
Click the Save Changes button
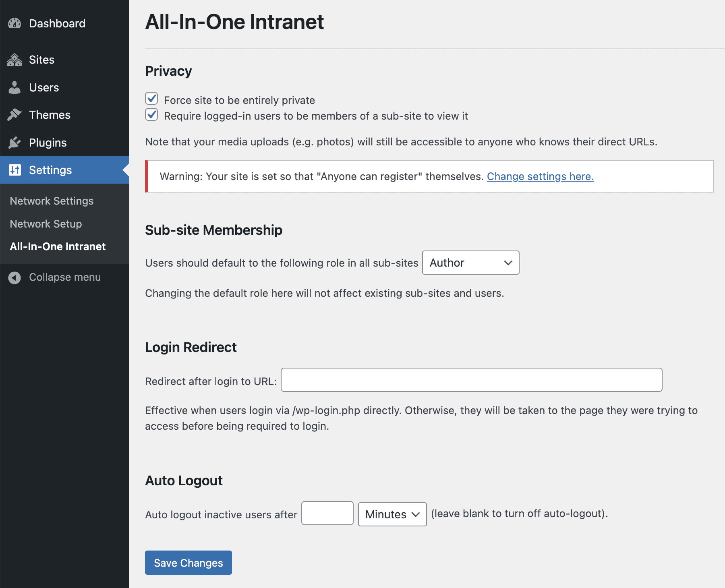coord(188,563)
